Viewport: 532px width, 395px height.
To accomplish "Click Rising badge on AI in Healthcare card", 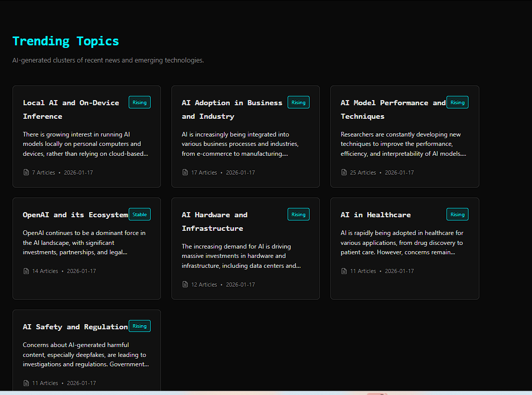I will tap(457, 214).
